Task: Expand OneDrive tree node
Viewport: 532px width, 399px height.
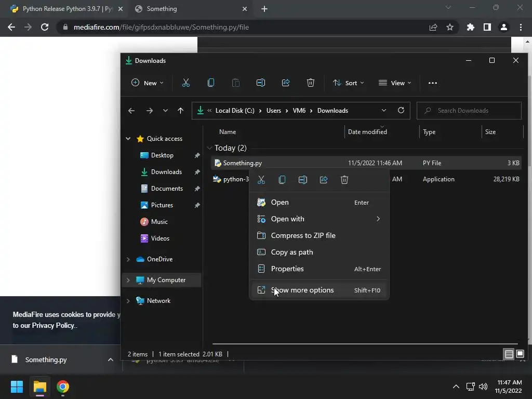Action: coord(128,259)
